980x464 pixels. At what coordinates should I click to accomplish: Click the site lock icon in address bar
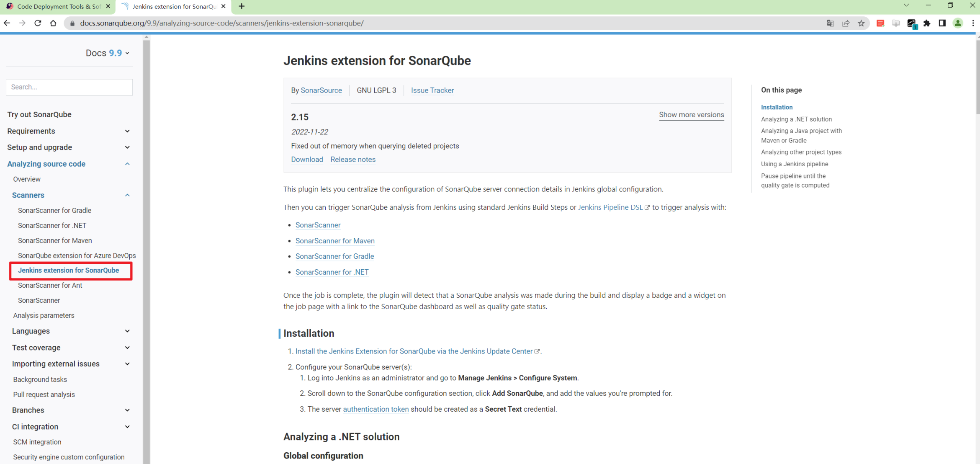click(x=72, y=23)
